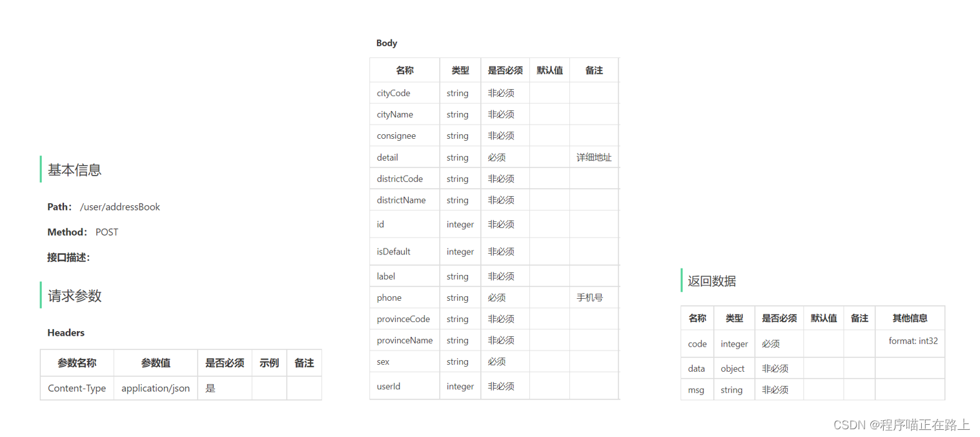Click the 基本信息 section heading

coord(74,170)
